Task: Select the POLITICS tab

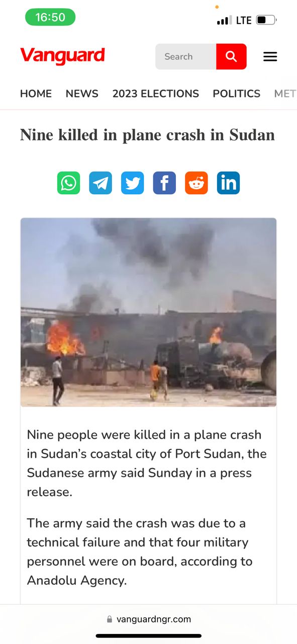Action: pos(237,94)
